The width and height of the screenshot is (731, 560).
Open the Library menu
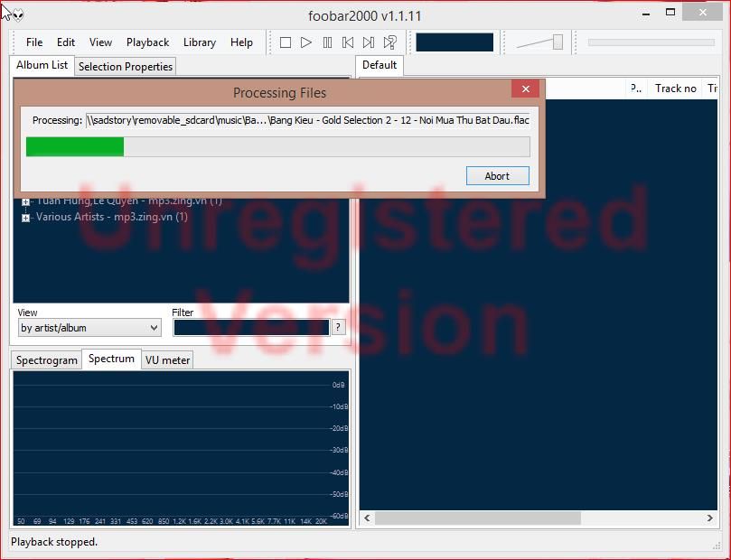point(200,42)
